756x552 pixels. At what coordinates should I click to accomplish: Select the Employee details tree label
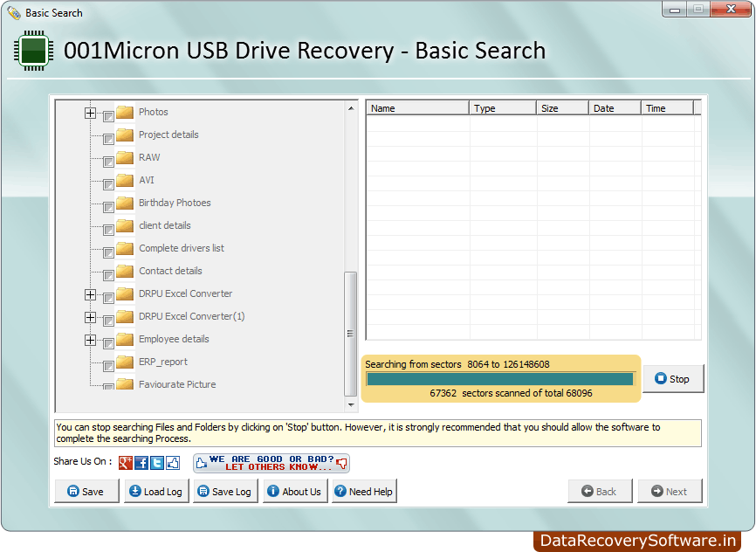click(174, 339)
